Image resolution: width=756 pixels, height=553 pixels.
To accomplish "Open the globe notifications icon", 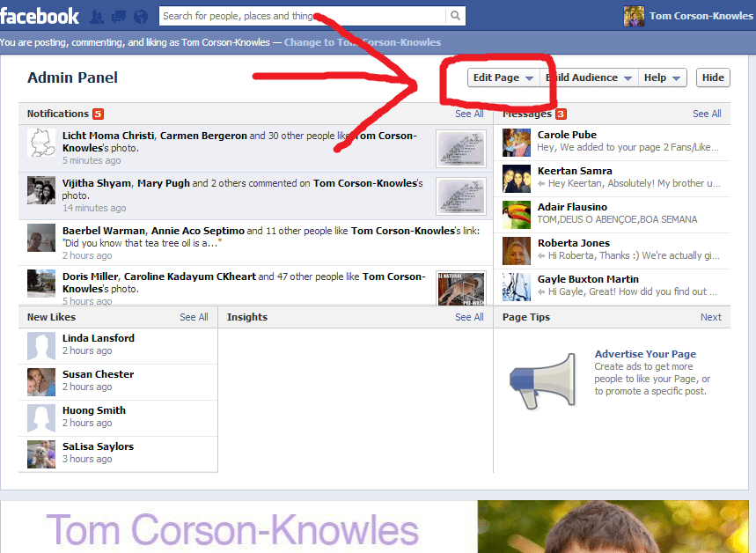I will tap(141, 17).
